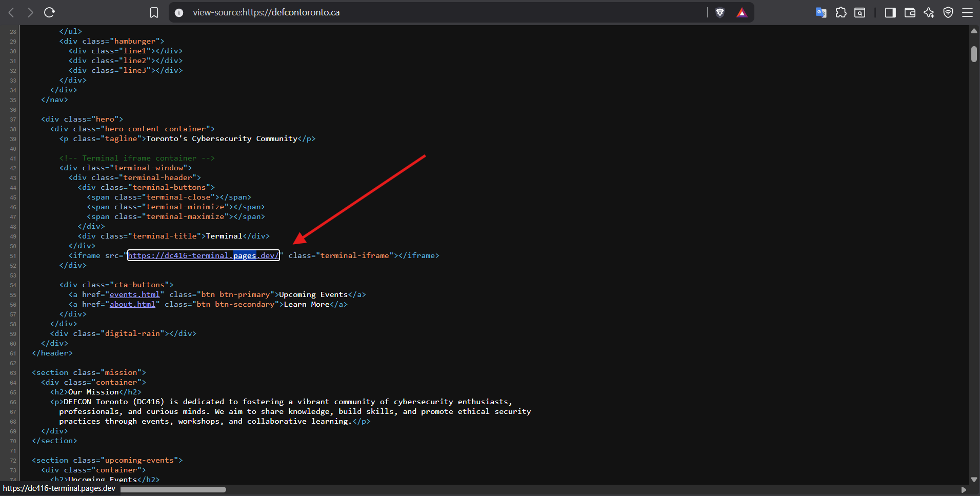Navigate back to the previous page

coord(11,12)
